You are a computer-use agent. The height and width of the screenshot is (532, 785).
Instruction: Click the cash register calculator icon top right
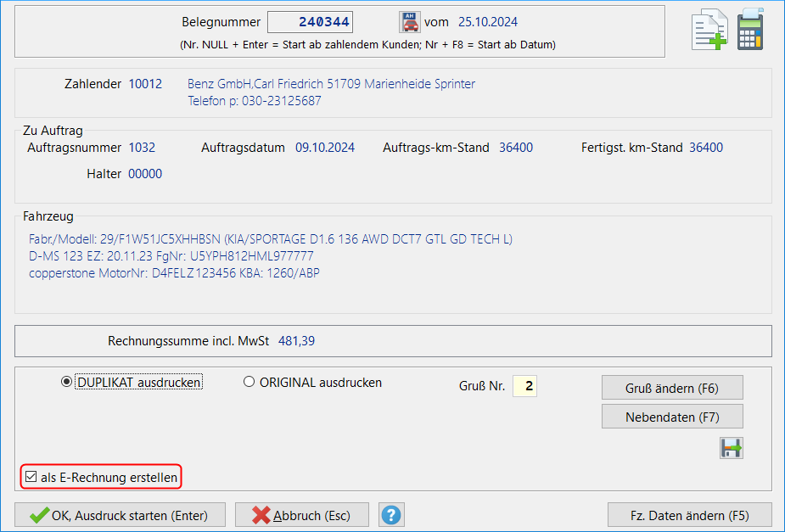click(750, 28)
